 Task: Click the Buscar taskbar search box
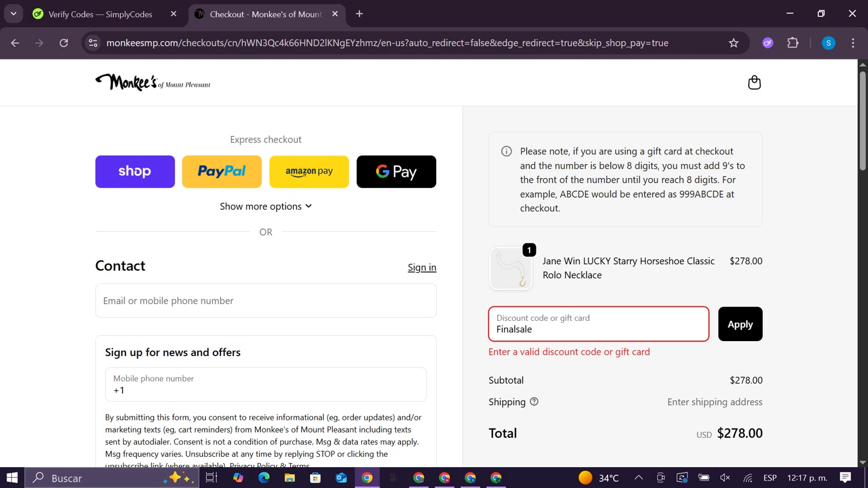point(112,478)
